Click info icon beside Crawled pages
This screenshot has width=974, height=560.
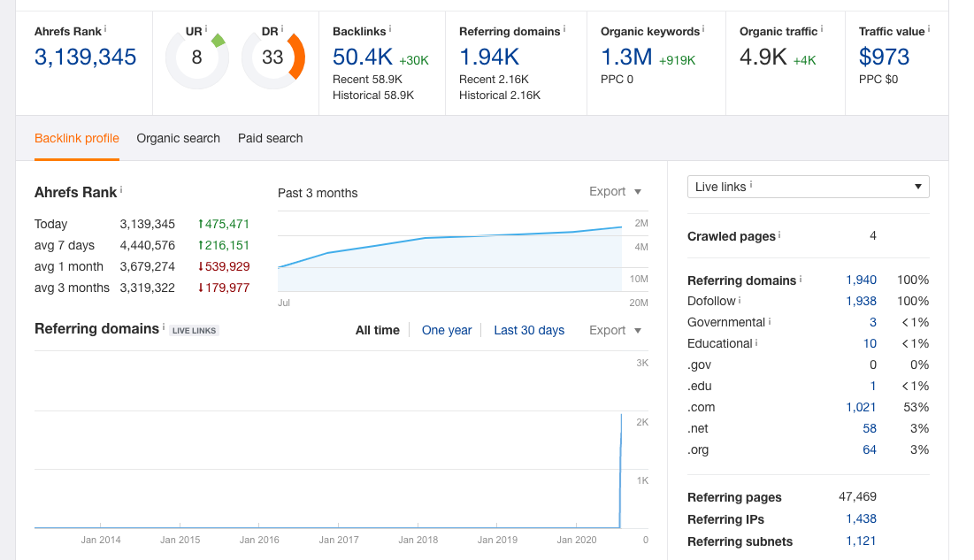tap(779, 234)
